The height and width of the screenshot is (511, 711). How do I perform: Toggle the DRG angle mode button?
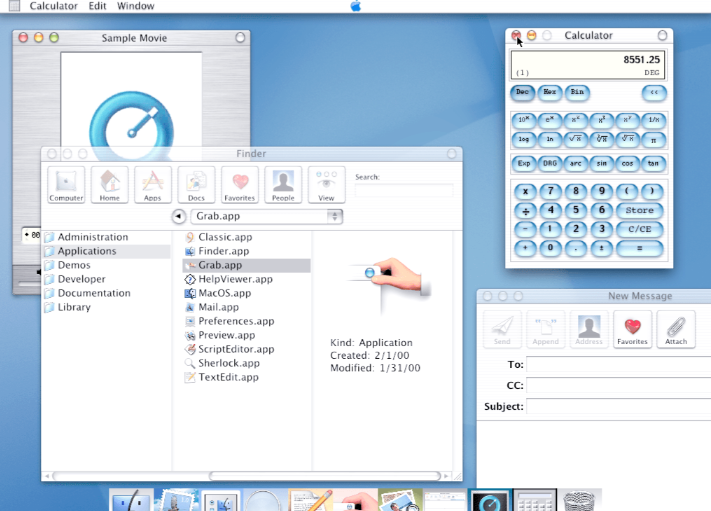tap(550, 163)
